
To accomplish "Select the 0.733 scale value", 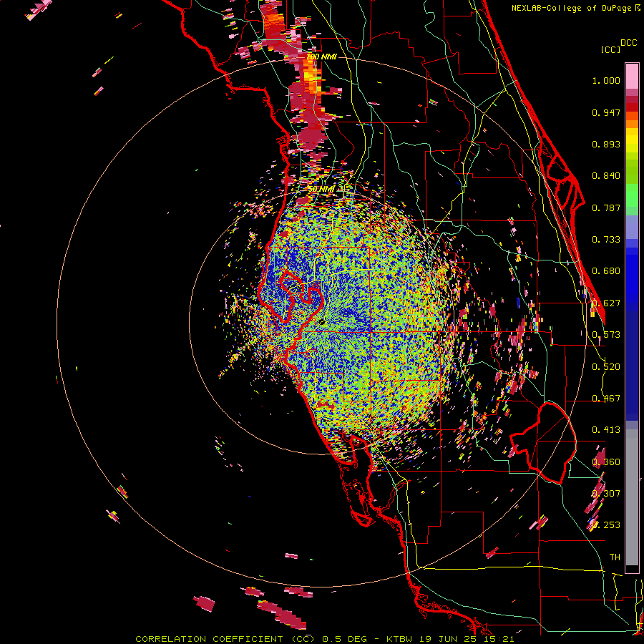I will tap(606, 240).
